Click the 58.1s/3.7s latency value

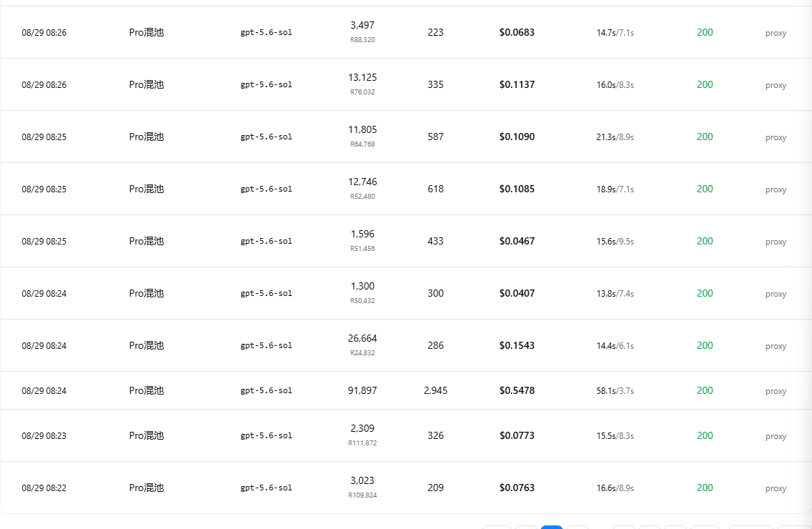(x=615, y=390)
